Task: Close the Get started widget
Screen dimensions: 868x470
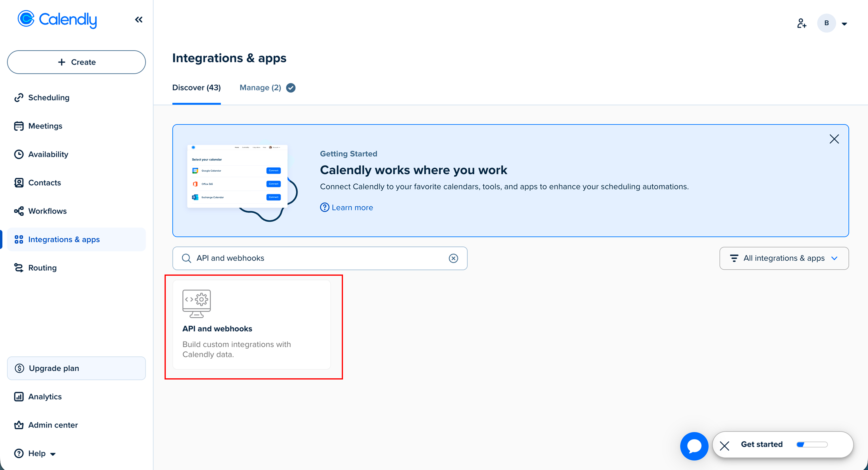Action: [x=724, y=446]
